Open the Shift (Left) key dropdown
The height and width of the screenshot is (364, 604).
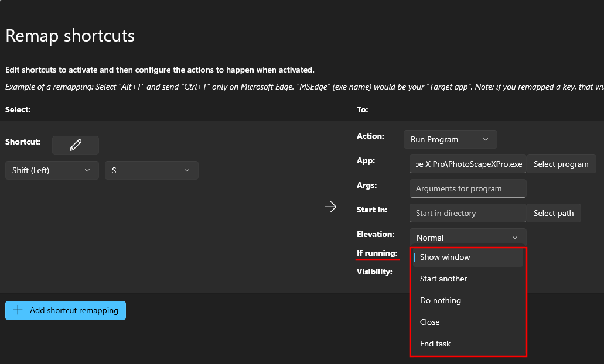pos(52,170)
